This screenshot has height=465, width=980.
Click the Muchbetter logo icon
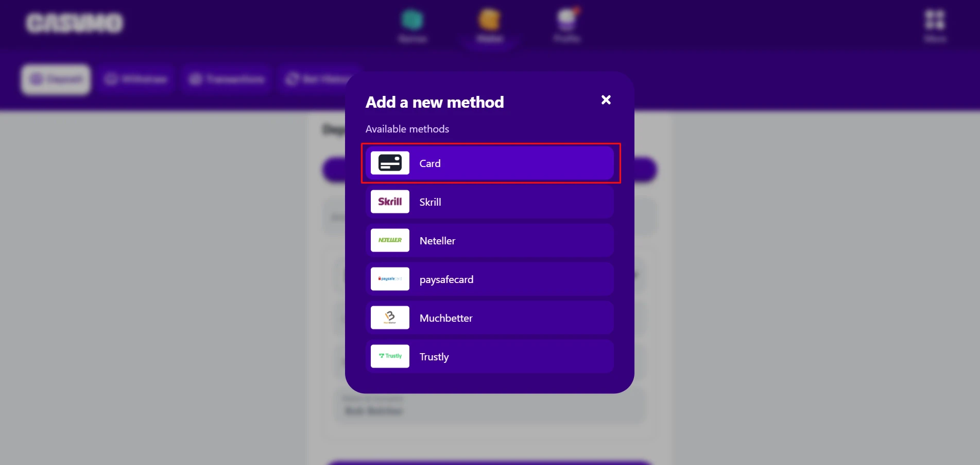(390, 318)
